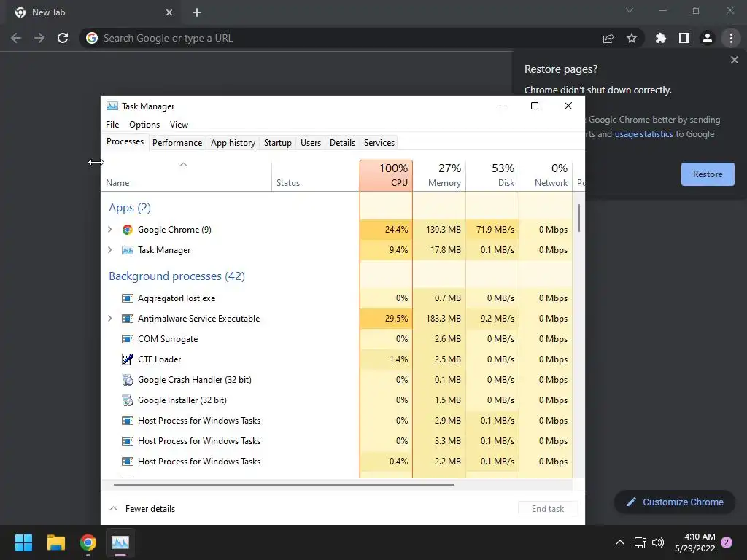The width and height of the screenshot is (747, 560).
Task: Switch to the Services tab
Action: (x=379, y=143)
